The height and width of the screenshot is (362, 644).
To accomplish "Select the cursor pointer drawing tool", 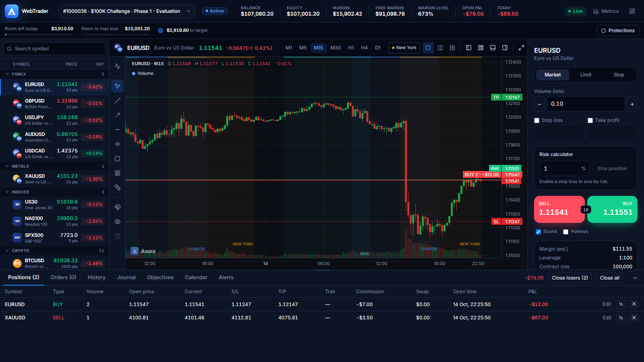I will [118, 86].
